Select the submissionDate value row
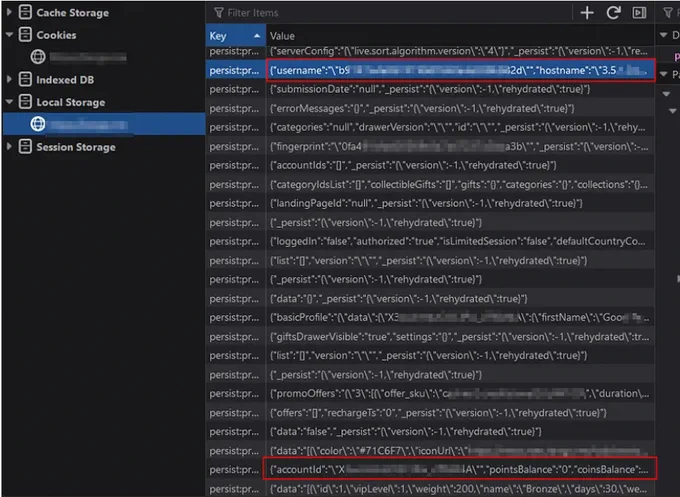The image size is (680, 497). click(x=460, y=89)
